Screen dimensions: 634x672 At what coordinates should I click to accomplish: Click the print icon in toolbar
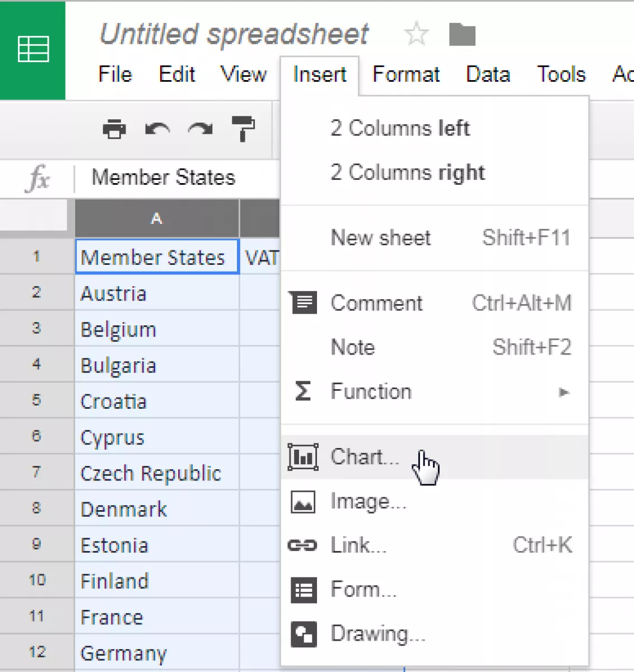(114, 129)
